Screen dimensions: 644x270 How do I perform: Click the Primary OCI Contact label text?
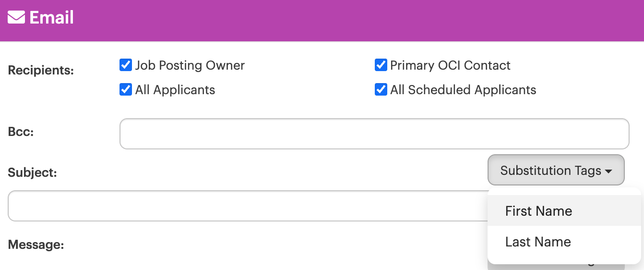[x=450, y=65]
